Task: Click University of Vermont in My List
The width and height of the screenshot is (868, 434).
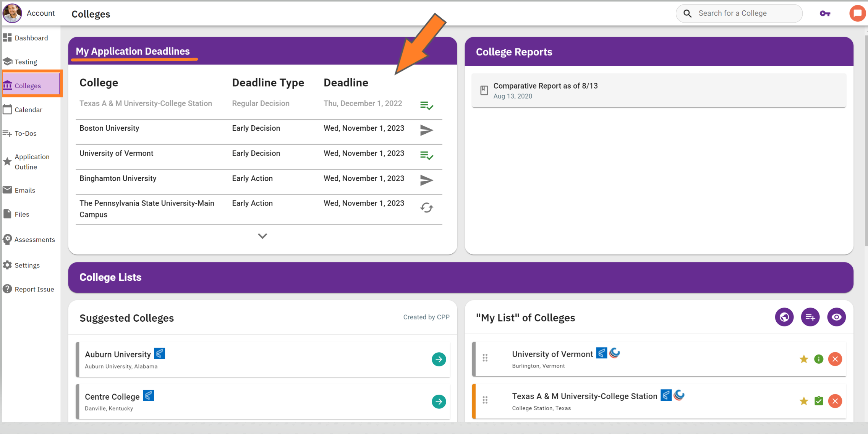Action: tap(552, 354)
